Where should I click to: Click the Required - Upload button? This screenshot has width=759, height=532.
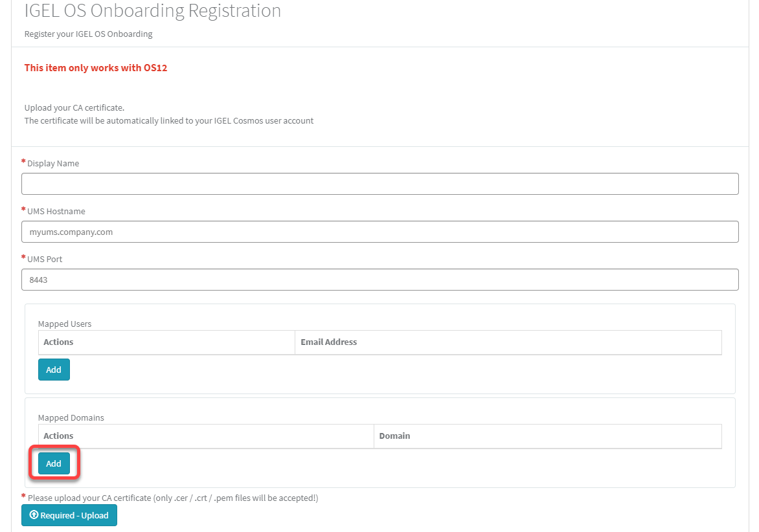[69, 515]
